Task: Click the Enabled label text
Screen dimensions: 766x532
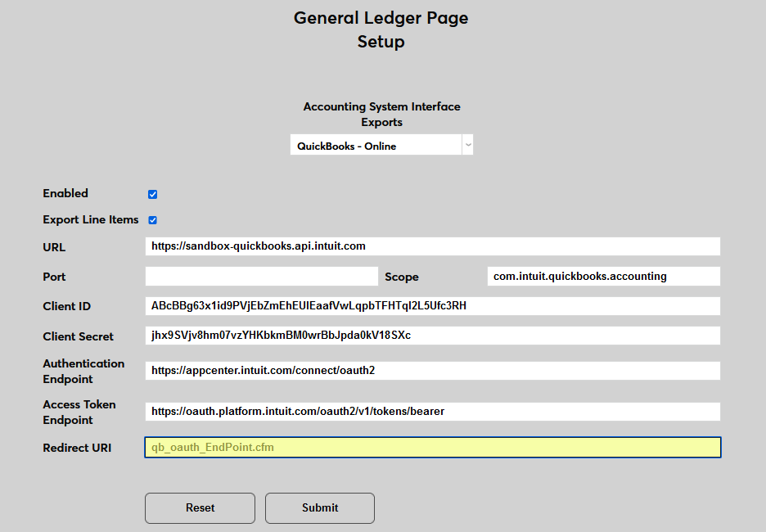Action: (x=65, y=194)
